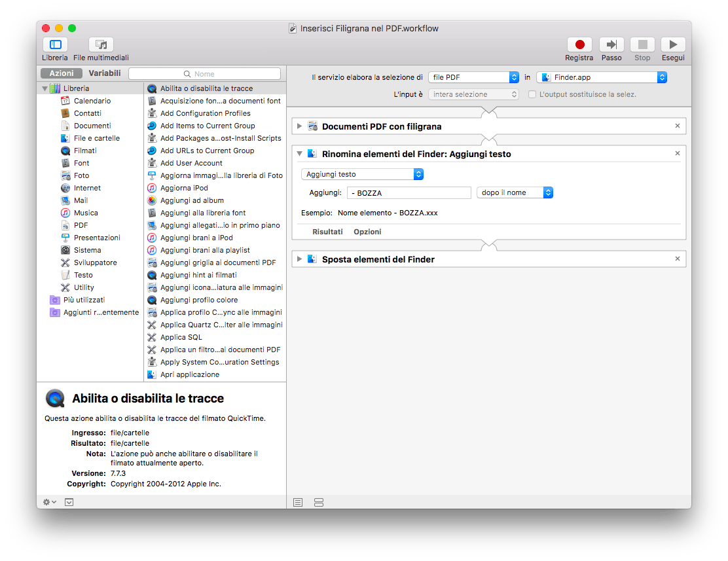Screen dimensions: 728x561
Task: Enable L'output sostituisce la selez. checkbox
Action: pyautogui.click(x=532, y=94)
